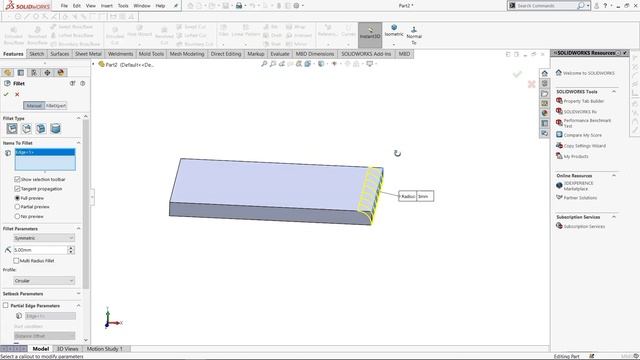Open Copy Settings Wizard link
Image resolution: width=640 pixels, height=360 pixels.
click(x=584, y=146)
